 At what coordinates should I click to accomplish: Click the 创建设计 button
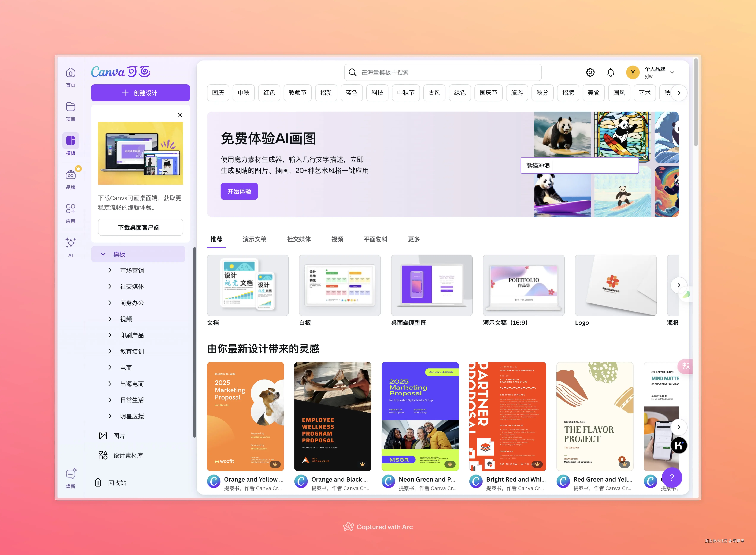tap(140, 93)
